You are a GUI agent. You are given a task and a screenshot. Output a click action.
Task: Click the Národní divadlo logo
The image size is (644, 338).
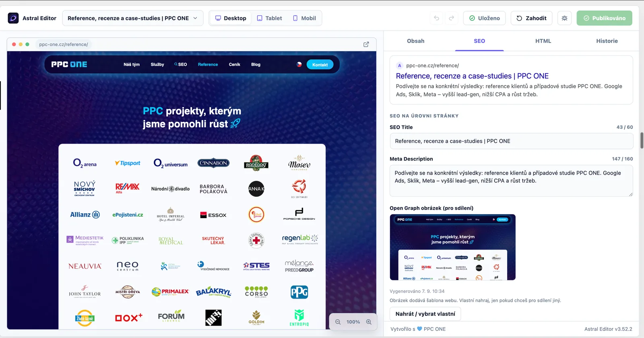171,189
